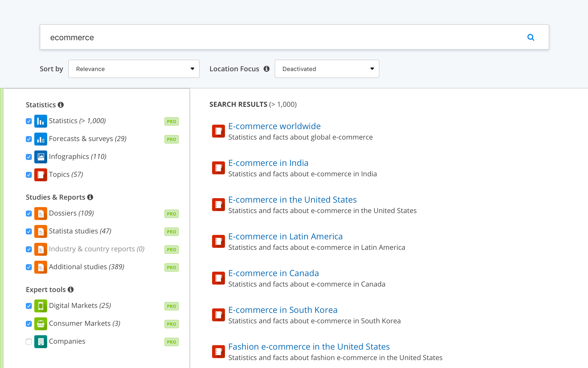Click the PRO badge next to Companies
This screenshot has height=368, width=588.
171,342
